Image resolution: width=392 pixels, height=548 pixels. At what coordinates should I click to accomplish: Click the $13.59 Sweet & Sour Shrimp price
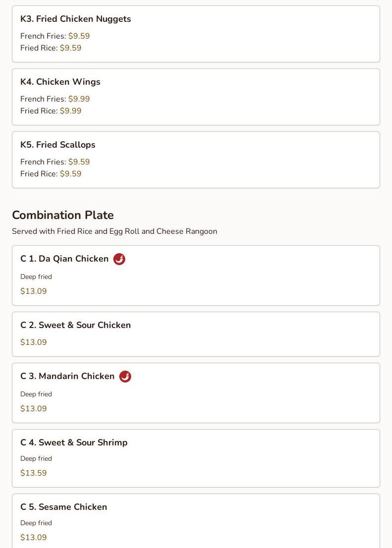34,473
